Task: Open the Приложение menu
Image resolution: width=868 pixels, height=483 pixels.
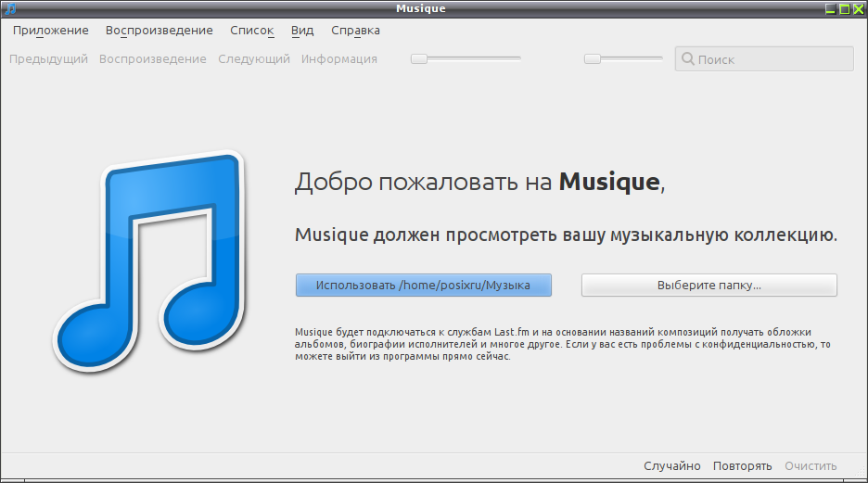Action: 50,31
